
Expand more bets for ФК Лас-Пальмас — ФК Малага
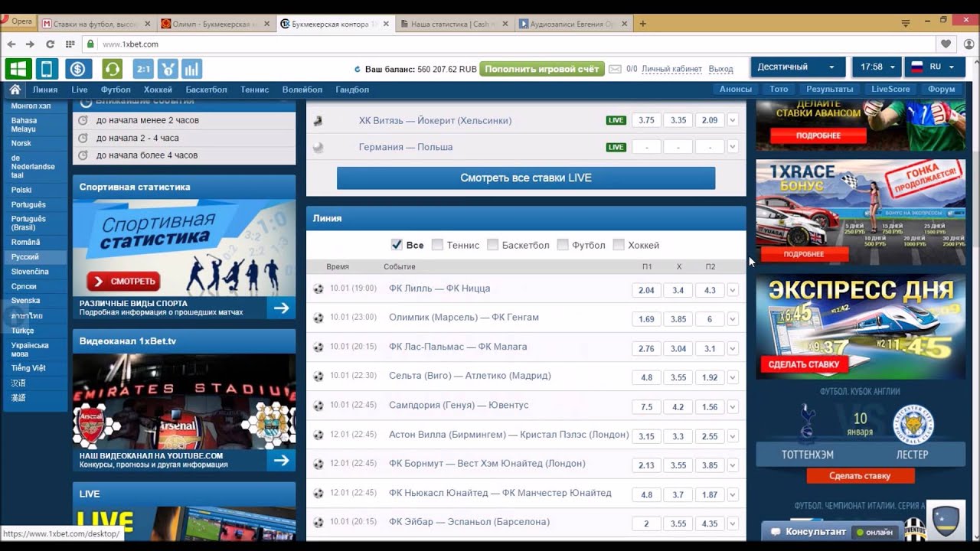733,348
